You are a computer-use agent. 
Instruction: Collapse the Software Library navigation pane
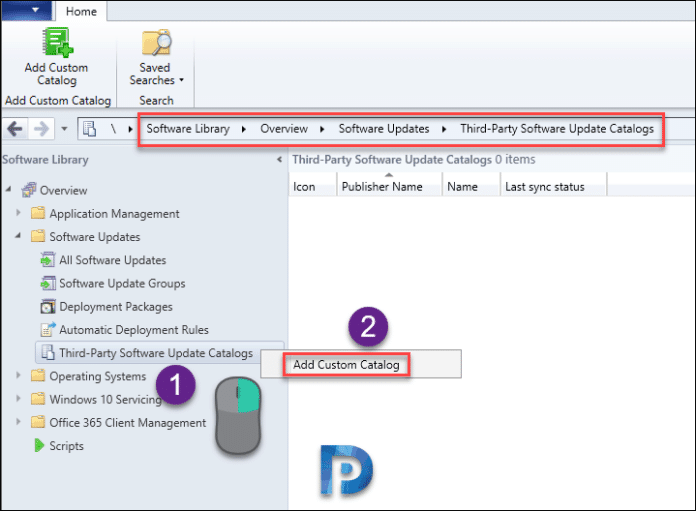[x=279, y=159]
